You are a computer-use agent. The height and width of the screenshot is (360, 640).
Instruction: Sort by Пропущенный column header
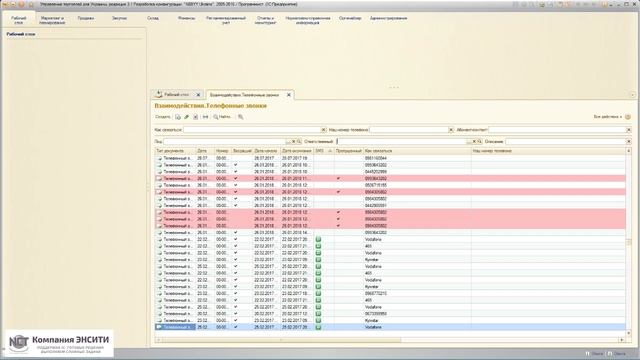(x=349, y=151)
